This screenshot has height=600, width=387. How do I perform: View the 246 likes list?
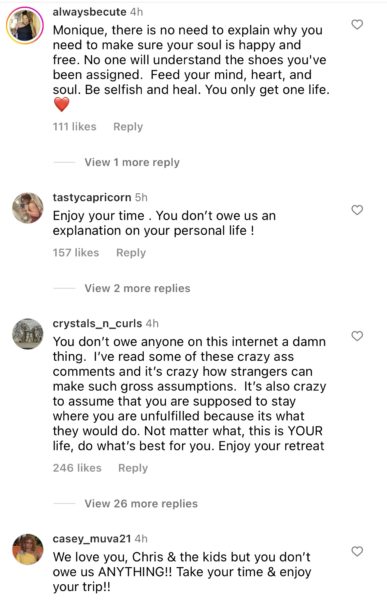pyautogui.click(x=77, y=468)
